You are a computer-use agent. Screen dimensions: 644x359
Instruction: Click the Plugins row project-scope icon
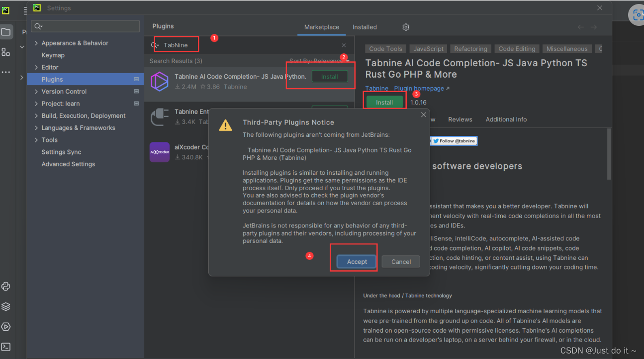pos(136,79)
